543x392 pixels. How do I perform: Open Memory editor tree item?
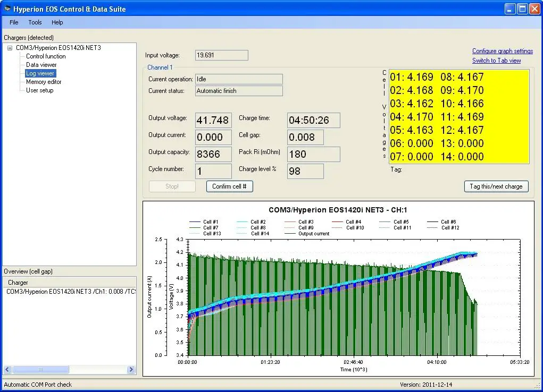pyautogui.click(x=44, y=82)
